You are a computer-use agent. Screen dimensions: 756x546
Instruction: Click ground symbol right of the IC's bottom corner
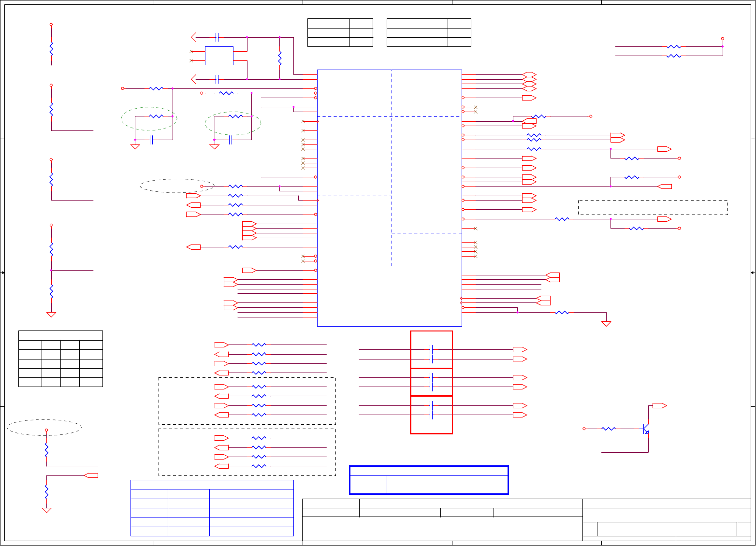pyautogui.click(x=606, y=324)
